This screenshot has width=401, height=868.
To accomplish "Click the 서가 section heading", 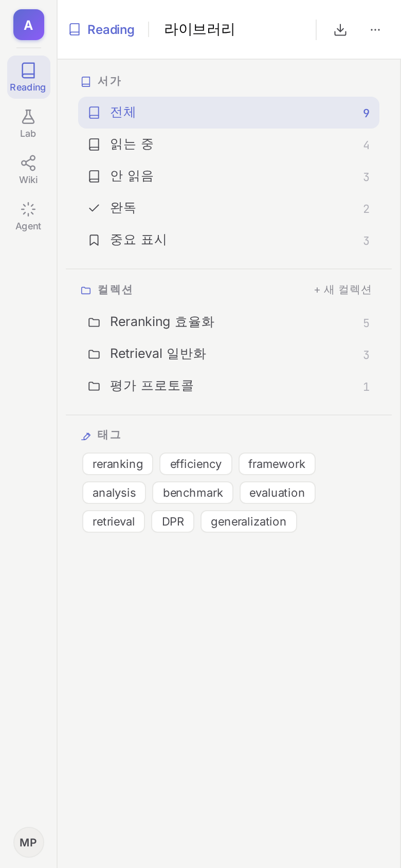I will pos(110,81).
